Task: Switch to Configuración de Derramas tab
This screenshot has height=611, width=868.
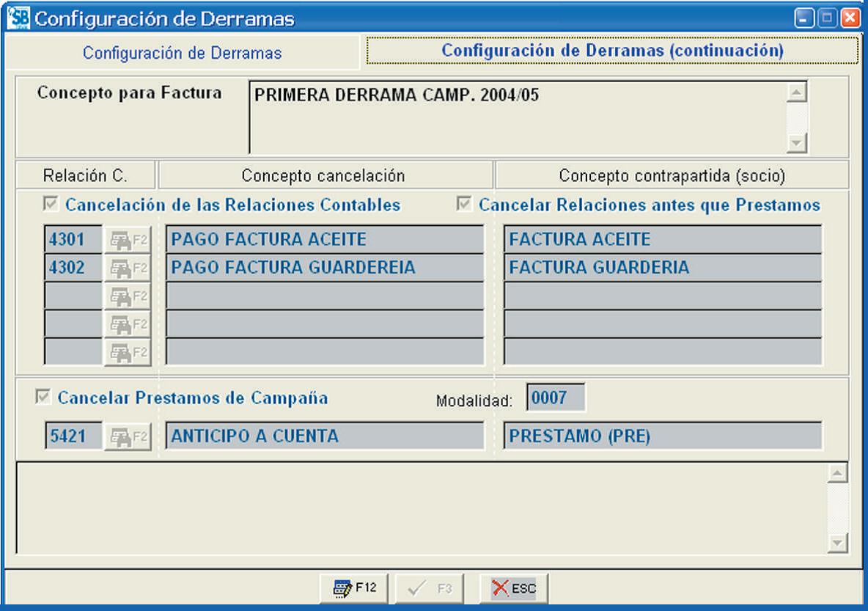Action: [x=182, y=54]
